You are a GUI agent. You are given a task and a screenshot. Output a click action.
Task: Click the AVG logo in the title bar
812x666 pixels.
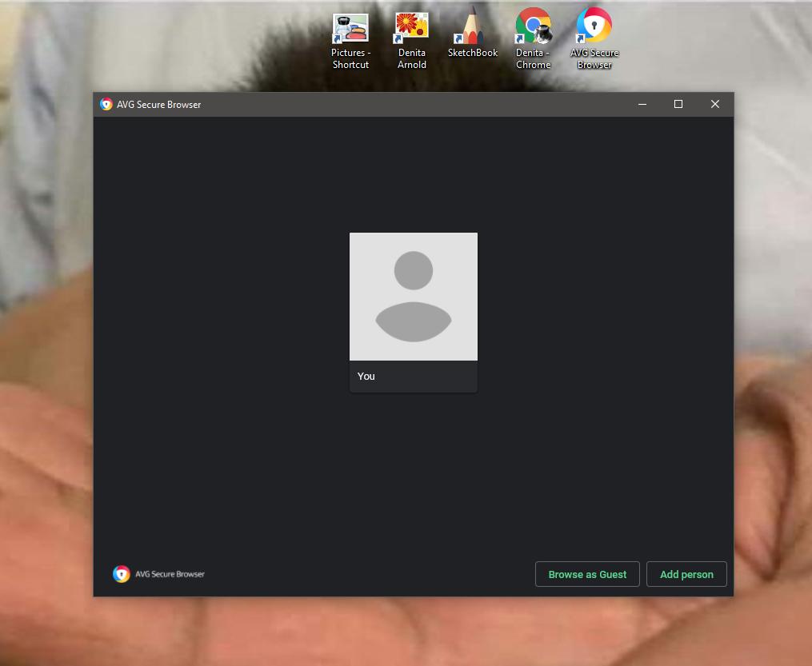pos(106,104)
